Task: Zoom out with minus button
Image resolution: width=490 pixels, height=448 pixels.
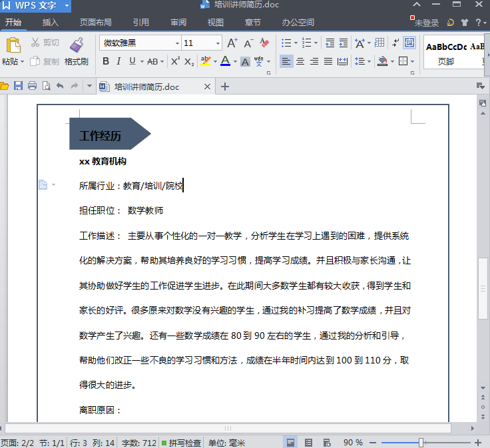Action: click(373, 443)
